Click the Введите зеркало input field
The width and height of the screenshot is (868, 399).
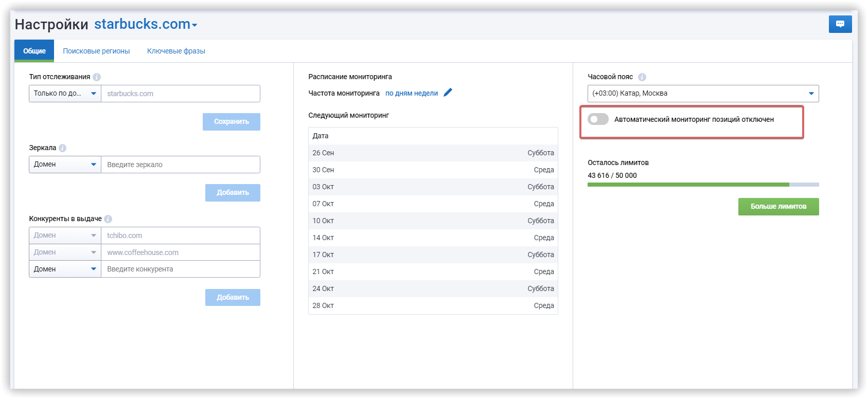point(181,165)
